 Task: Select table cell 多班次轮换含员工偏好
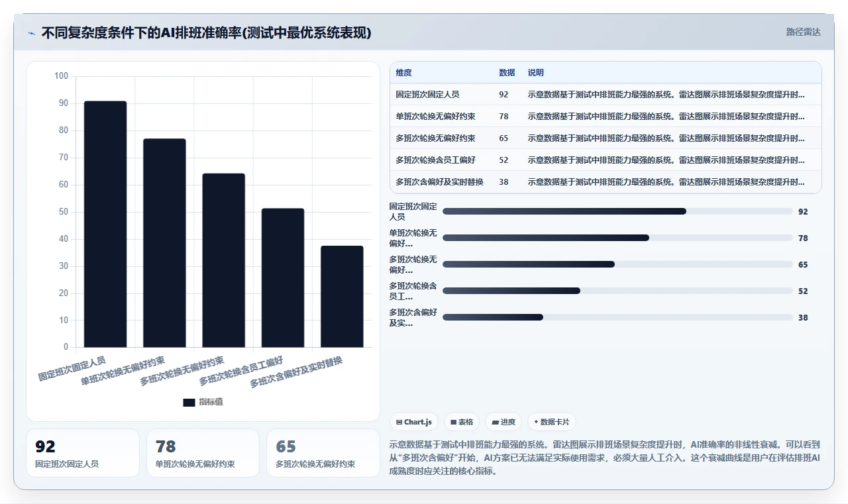pyautogui.click(x=435, y=160)
